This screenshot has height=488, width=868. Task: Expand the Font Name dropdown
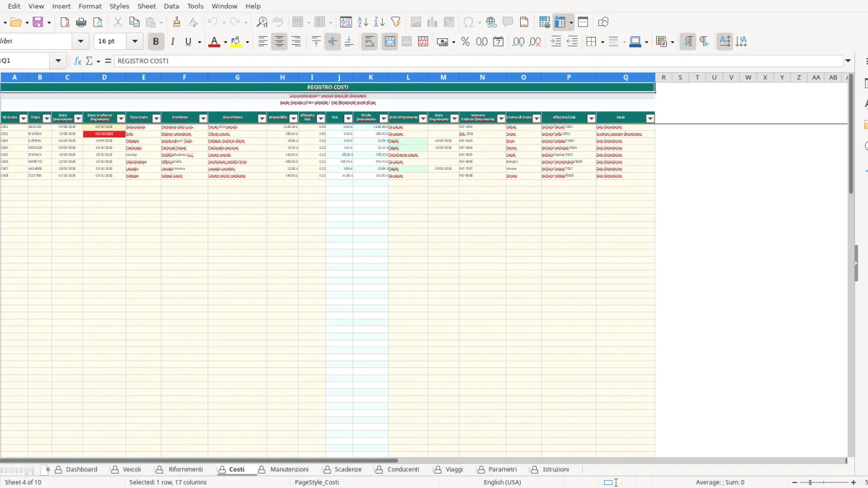pos(81,42)
